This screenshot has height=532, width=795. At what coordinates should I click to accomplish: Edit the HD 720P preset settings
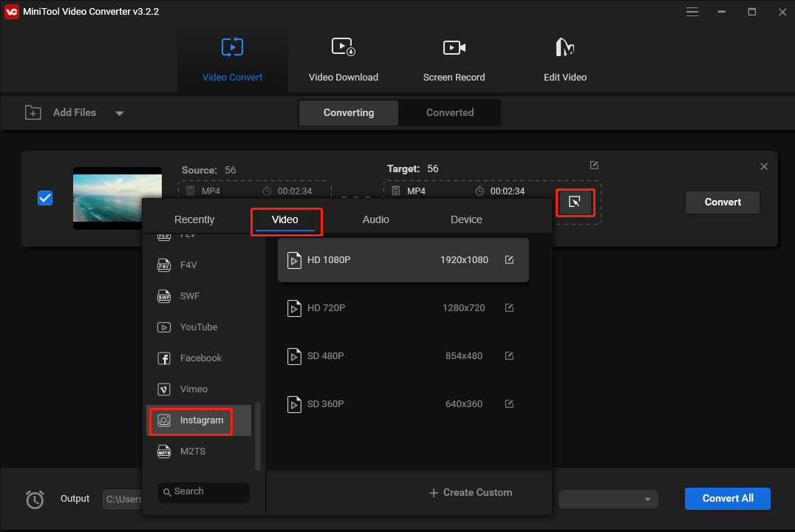click(510, 308)
